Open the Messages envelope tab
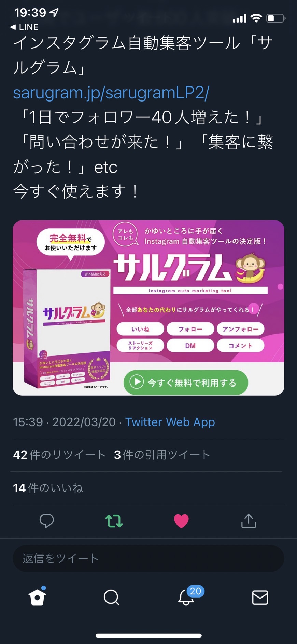The height and width of the screenshot is (644, 297). coord(260,598)
